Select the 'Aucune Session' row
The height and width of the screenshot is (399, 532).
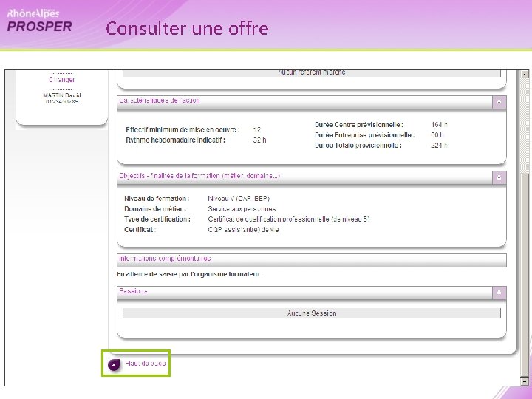point(312,313)
